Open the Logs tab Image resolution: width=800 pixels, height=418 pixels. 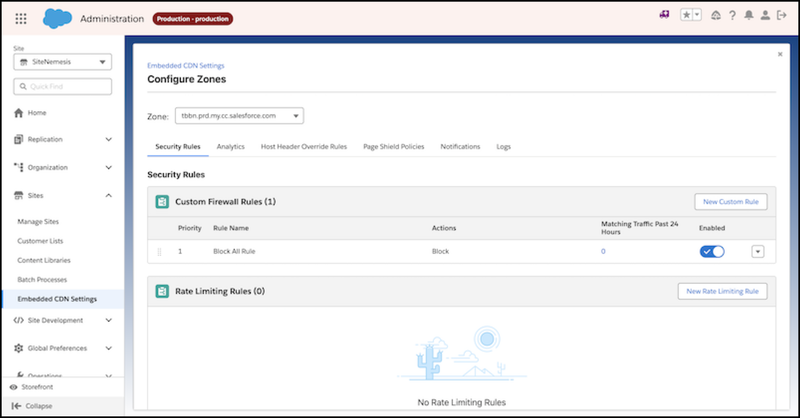coord(504,146)
